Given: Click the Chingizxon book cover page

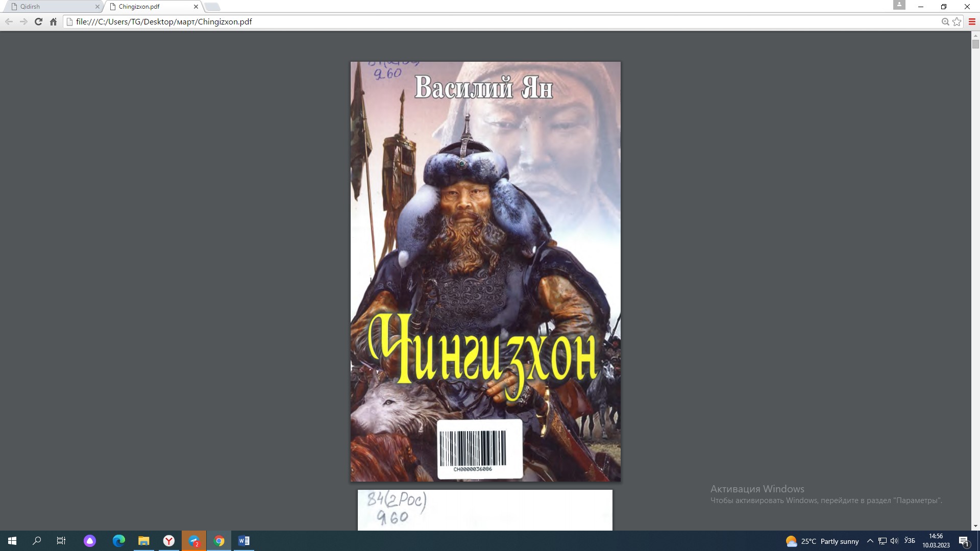Looking at the screenshot, I should pyautogui.click(x=485, y=271).
